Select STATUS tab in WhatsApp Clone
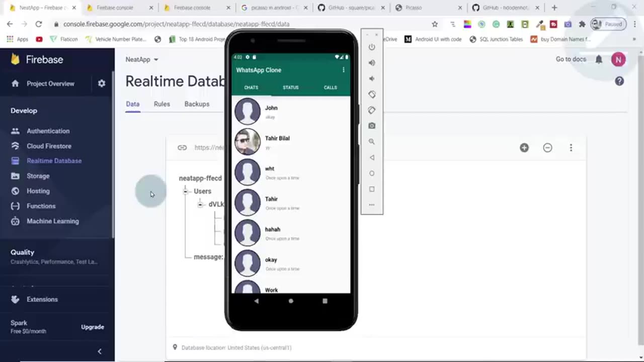The image size is (644, 362). [291, 87]
